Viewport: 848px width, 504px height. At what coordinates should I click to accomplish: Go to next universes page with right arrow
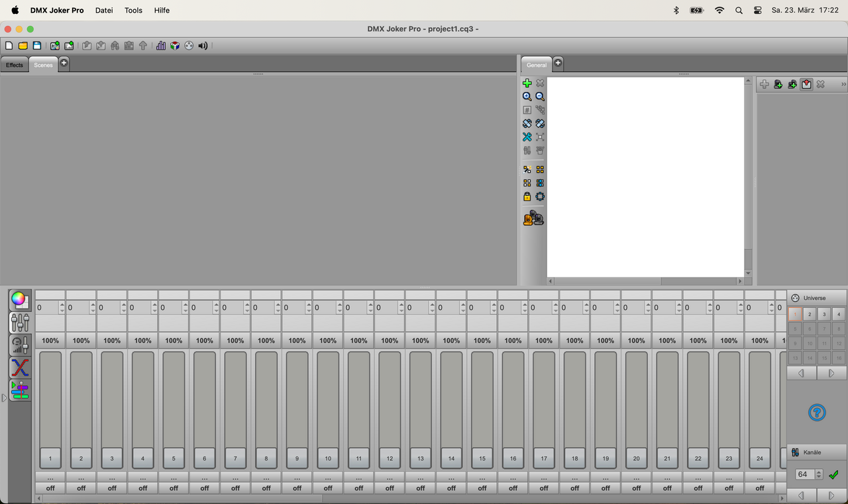pos(831,374)
